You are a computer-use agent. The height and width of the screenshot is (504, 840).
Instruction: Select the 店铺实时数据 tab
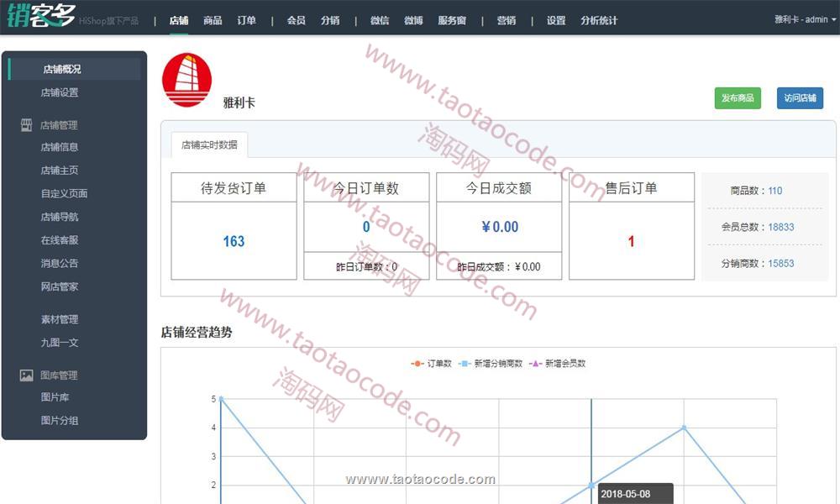[209, 144]
